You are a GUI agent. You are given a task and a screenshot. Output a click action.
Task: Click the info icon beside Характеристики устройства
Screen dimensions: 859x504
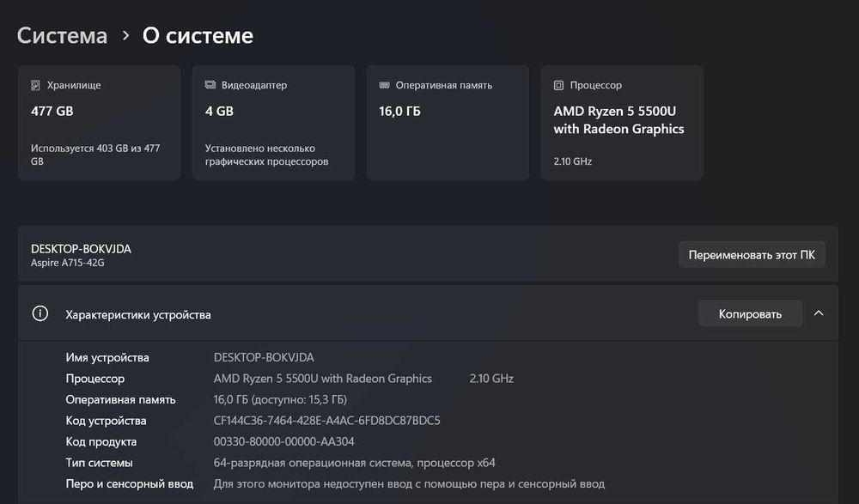pos(40,313)
